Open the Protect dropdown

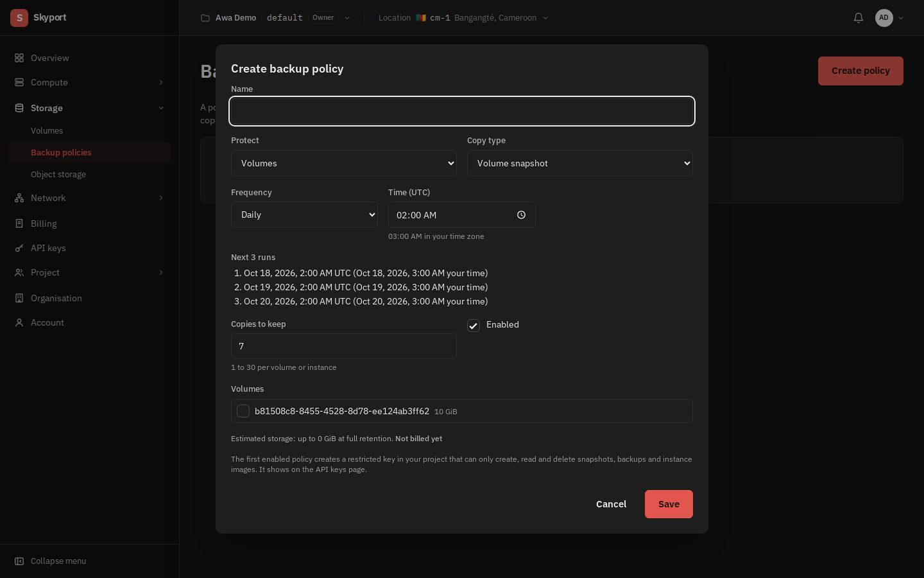click(x=344, y=163)
